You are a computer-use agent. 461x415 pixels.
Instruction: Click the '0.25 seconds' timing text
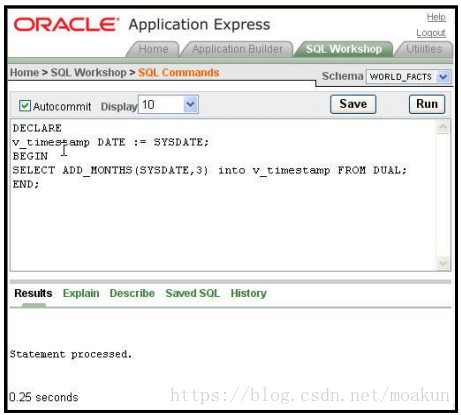44,397
